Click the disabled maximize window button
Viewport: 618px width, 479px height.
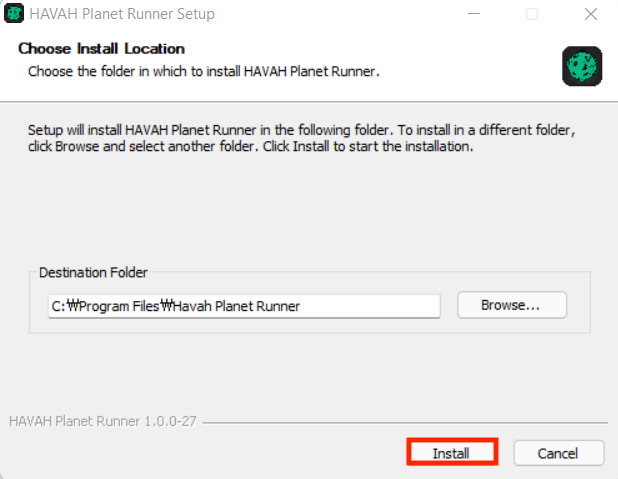click(532, 14)
